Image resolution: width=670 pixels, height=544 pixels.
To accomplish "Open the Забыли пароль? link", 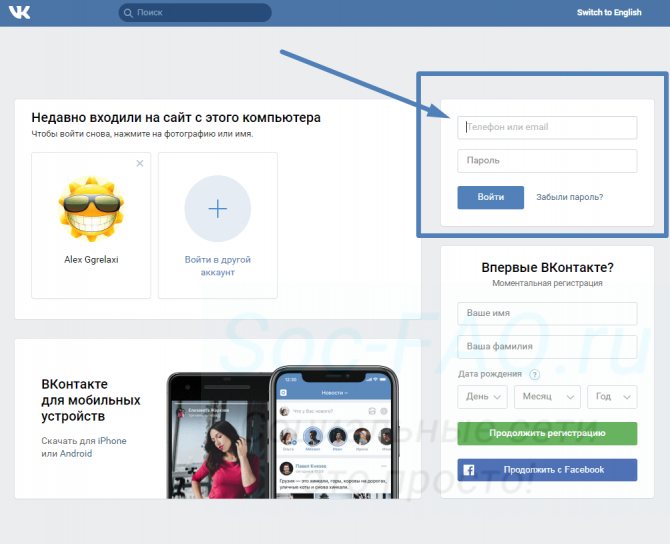I will pos(570,197).
